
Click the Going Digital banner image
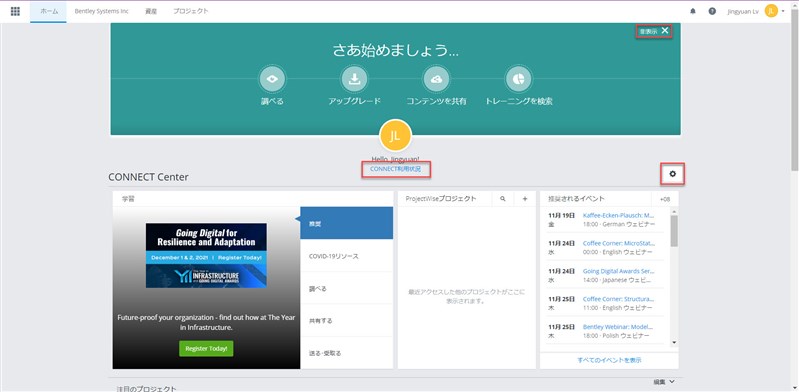(206, 255)
